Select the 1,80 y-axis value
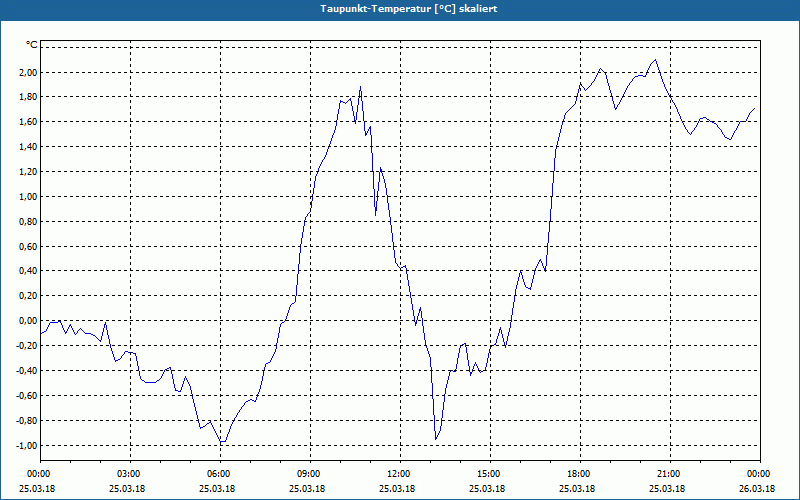Screen dimensions: 800x500 [x=29, y=97]
